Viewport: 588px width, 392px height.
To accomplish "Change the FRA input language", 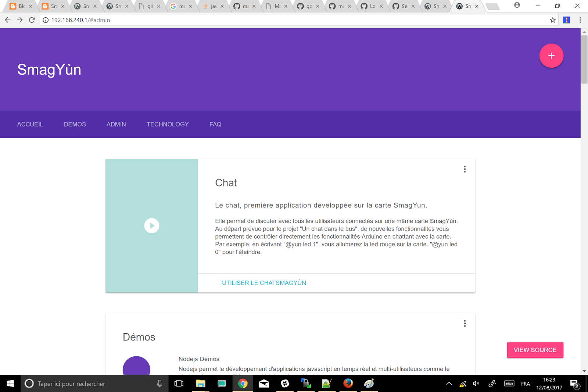I will [x=526, y=384].
